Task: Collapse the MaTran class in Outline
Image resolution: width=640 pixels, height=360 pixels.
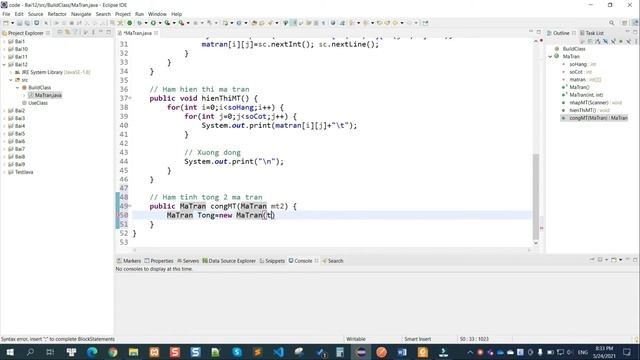Action: click(x=550, y=56)
